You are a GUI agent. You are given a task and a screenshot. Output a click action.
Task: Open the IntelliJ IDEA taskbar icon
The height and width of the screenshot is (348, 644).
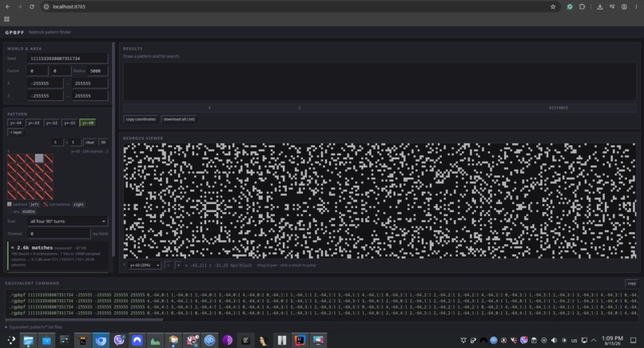(x=300, y=340)
